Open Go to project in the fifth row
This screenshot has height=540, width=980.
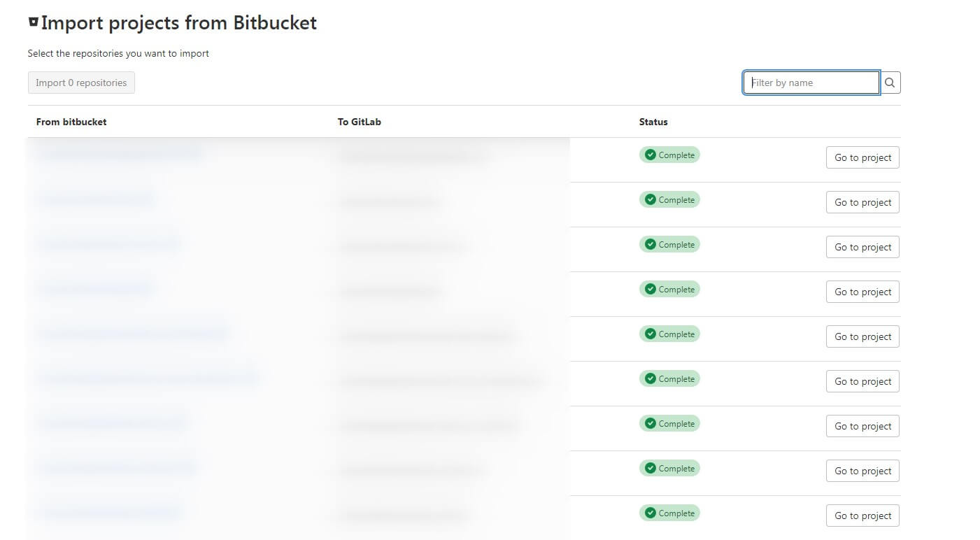[x=862, y=336]
